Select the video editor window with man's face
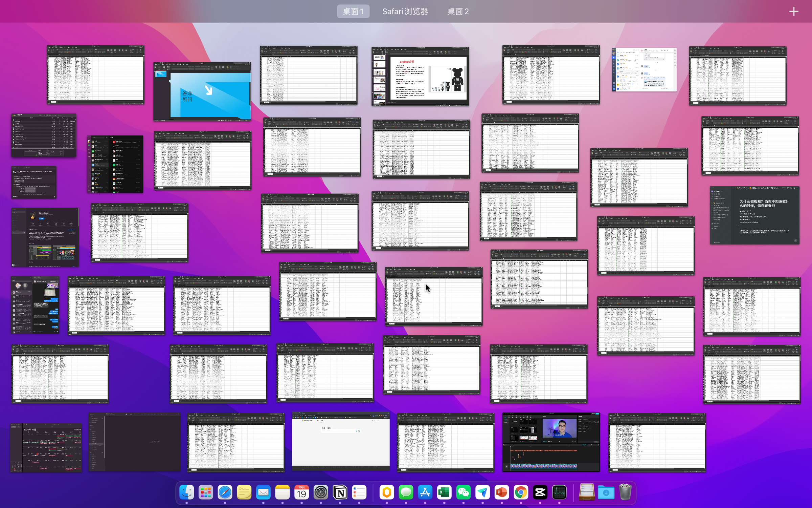Image resolution: width=812 pixels, height=508 pixels. tap(551, 442)
